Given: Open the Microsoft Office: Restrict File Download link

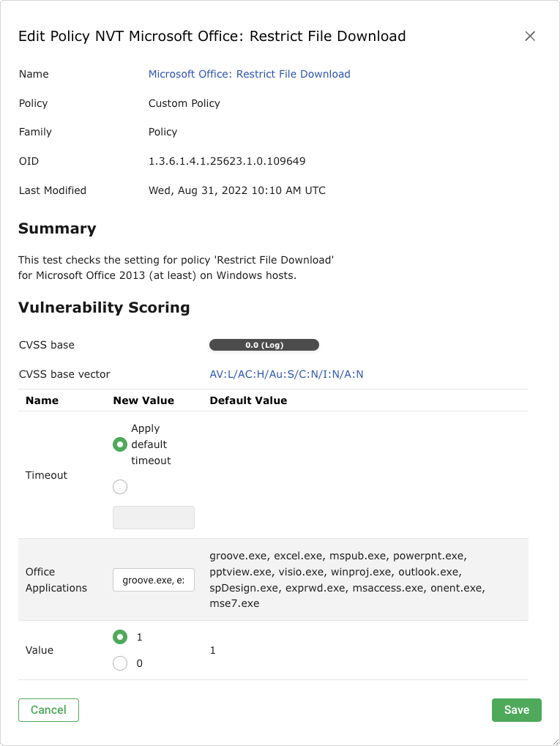Looking at the screenshot, I should 249,74.
